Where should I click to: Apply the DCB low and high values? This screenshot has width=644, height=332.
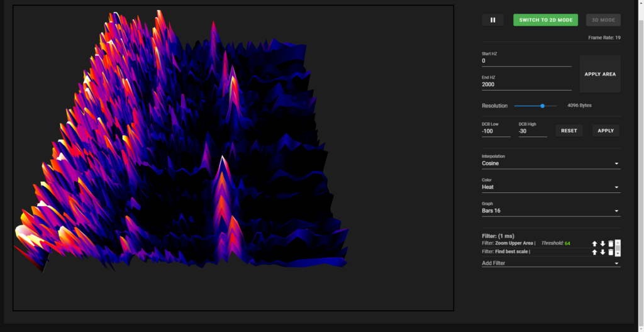point(606,131)
